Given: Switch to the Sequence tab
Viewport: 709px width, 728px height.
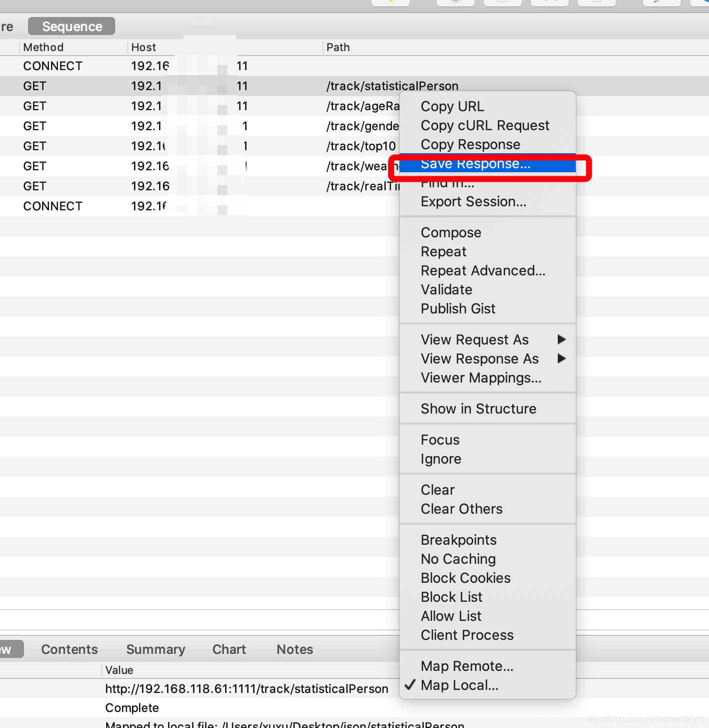Looking at the screenshot, I should pos(72,27).
